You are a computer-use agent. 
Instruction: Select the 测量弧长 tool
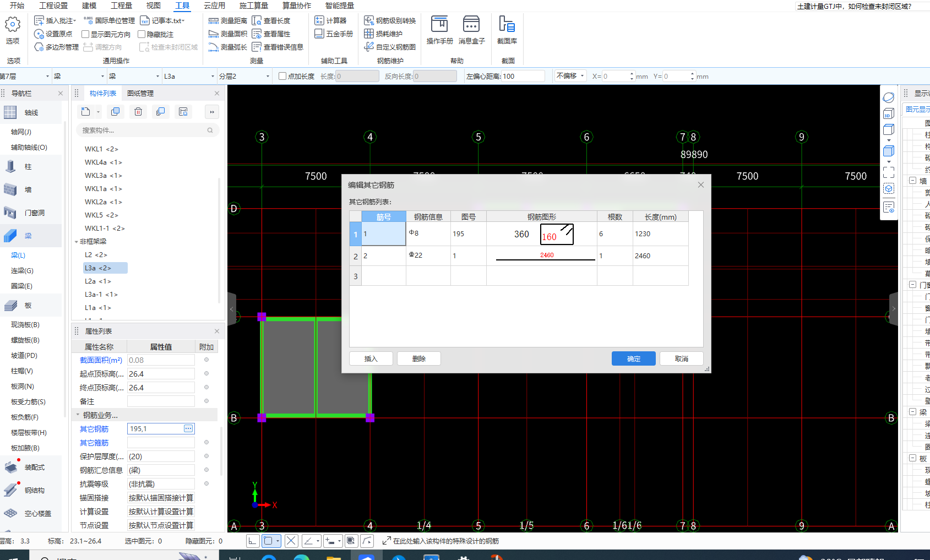point(228,47)
